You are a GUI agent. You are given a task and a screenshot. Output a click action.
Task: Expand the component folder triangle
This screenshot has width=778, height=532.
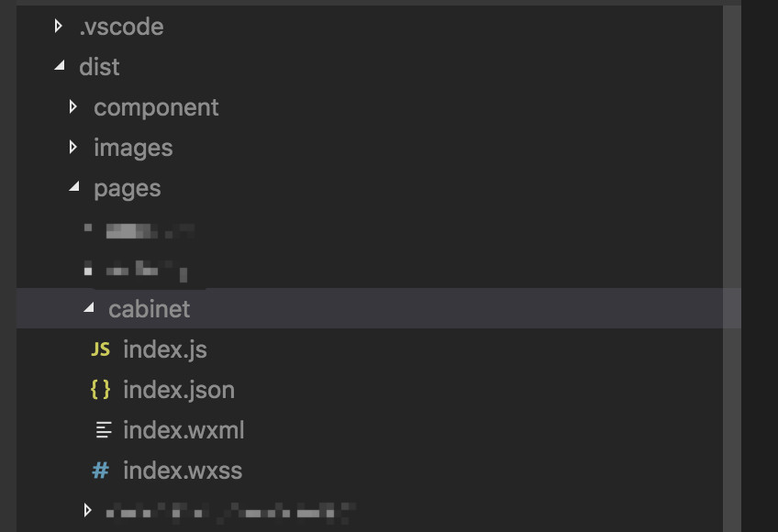(73, 106)
